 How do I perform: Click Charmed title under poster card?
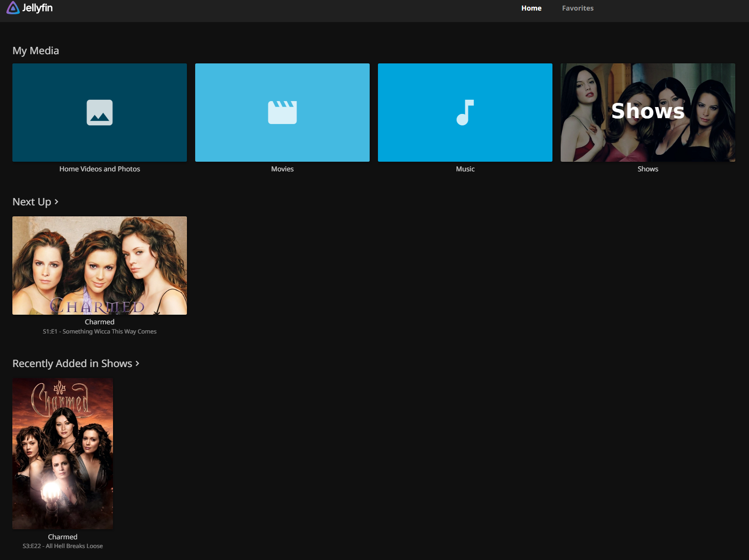point(62,537)
